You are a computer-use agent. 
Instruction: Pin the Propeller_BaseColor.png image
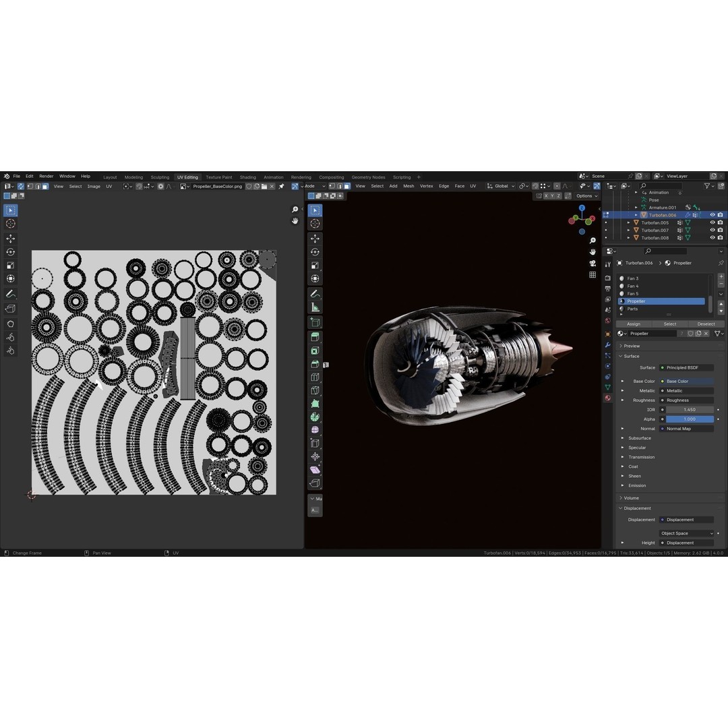281,186
